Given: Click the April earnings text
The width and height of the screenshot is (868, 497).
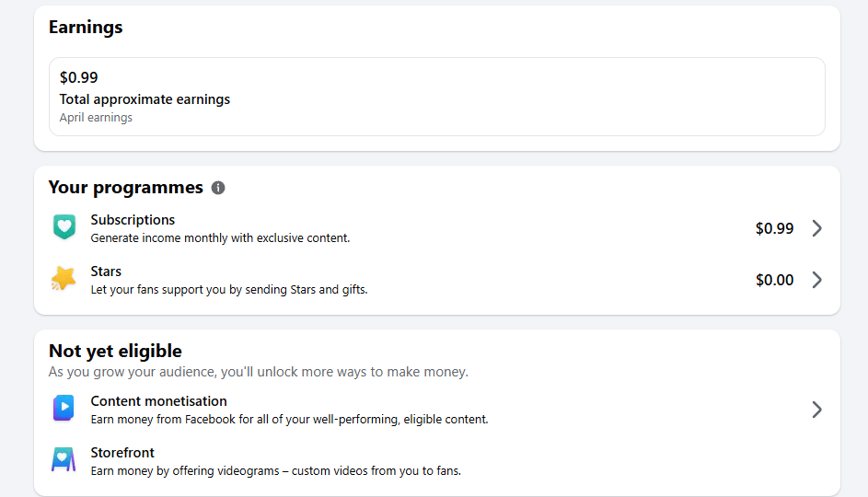Looking at the screenshot, I should 96,118.
